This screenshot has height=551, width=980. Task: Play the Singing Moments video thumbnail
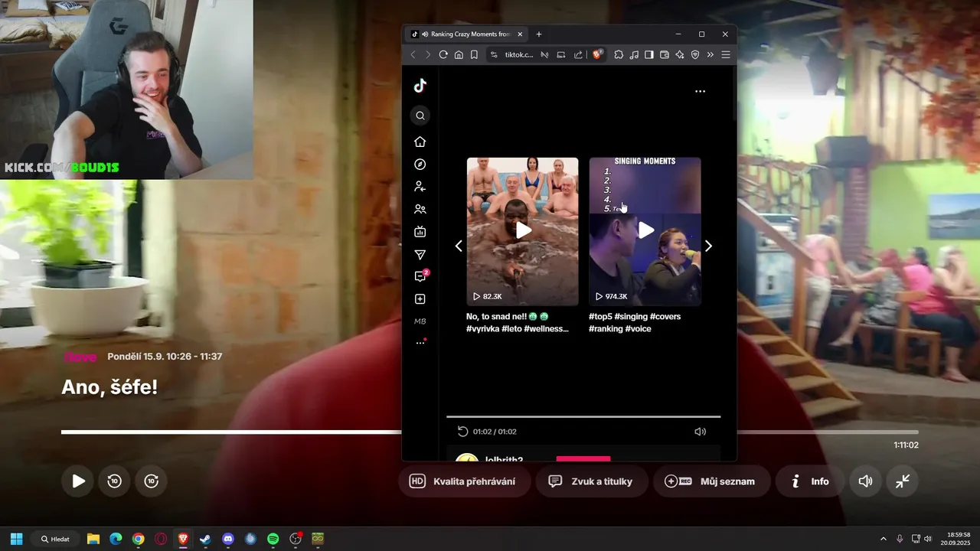(645, 231)
